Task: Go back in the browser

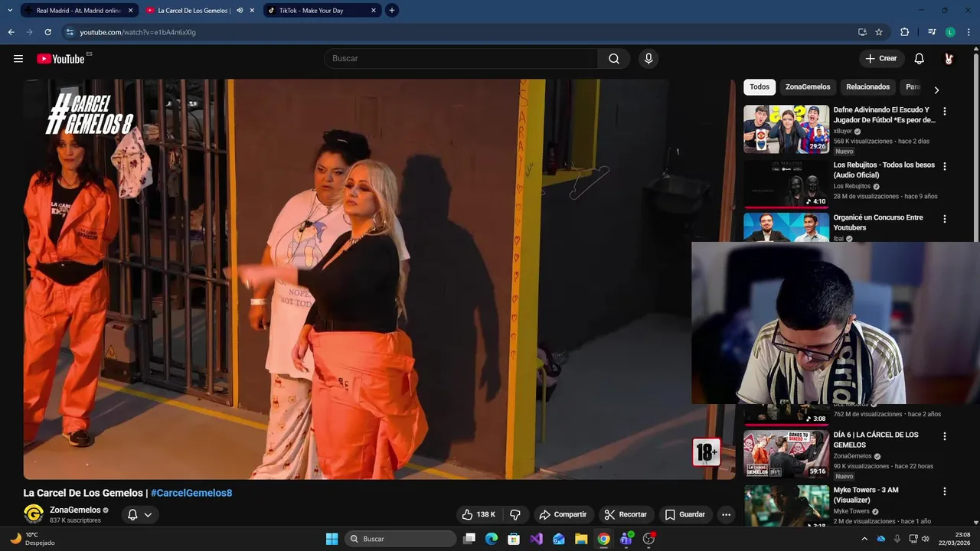Action: (11, 32)
